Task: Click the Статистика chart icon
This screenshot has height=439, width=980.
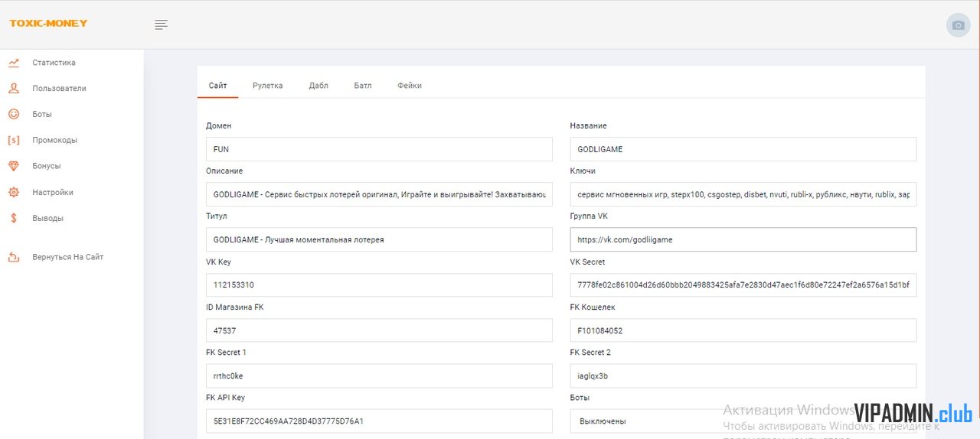Action: pyautogui.click(x=14, y=63)
